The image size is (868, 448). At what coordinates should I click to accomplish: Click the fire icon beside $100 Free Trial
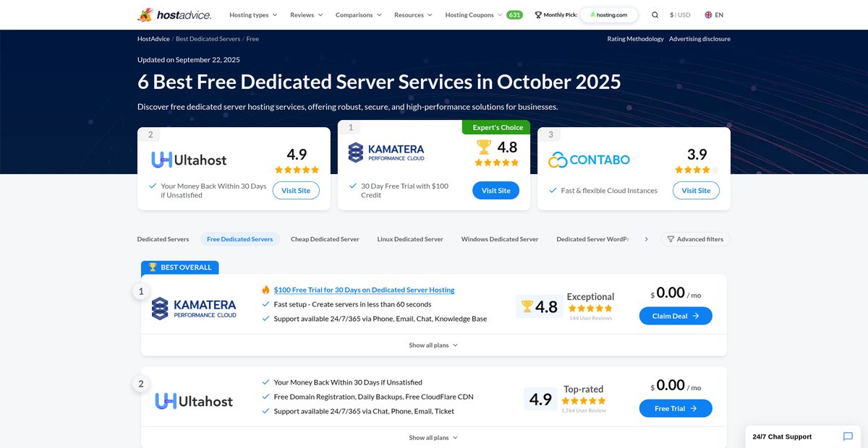coord(265,290)
